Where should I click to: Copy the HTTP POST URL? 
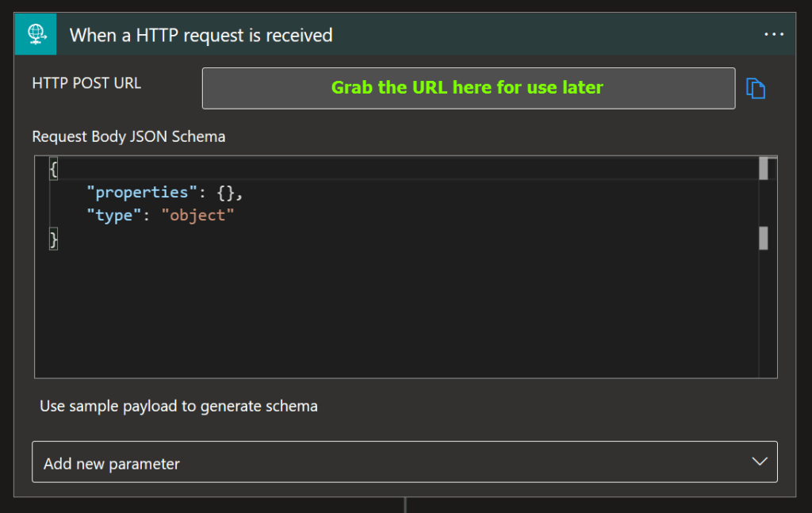tap(756, 88)
